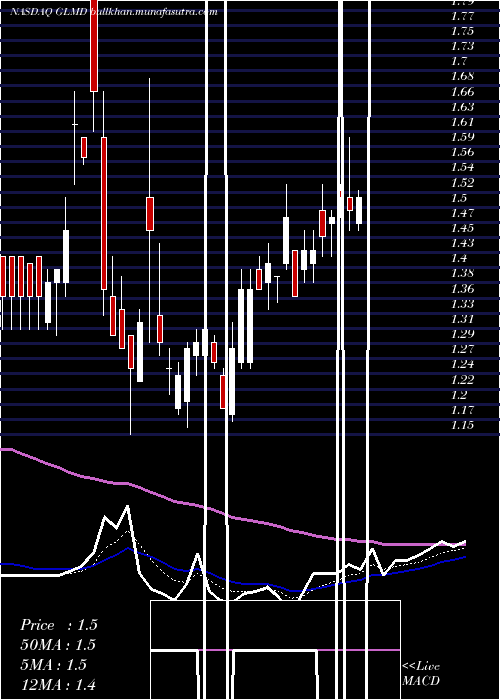Click the 1.27 price axis label
Image resolution: width=500 pixels, height=700 pixels.
point(462,349)
